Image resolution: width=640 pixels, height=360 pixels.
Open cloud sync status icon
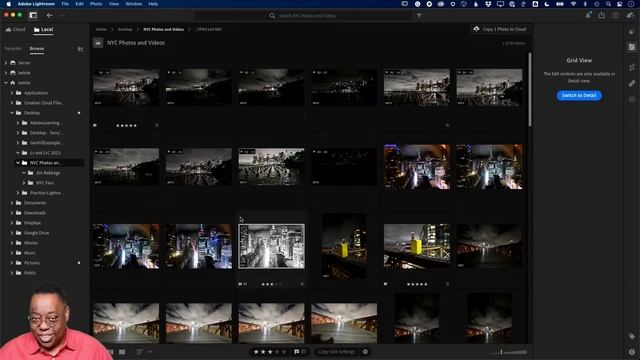(x=630, y=15)
